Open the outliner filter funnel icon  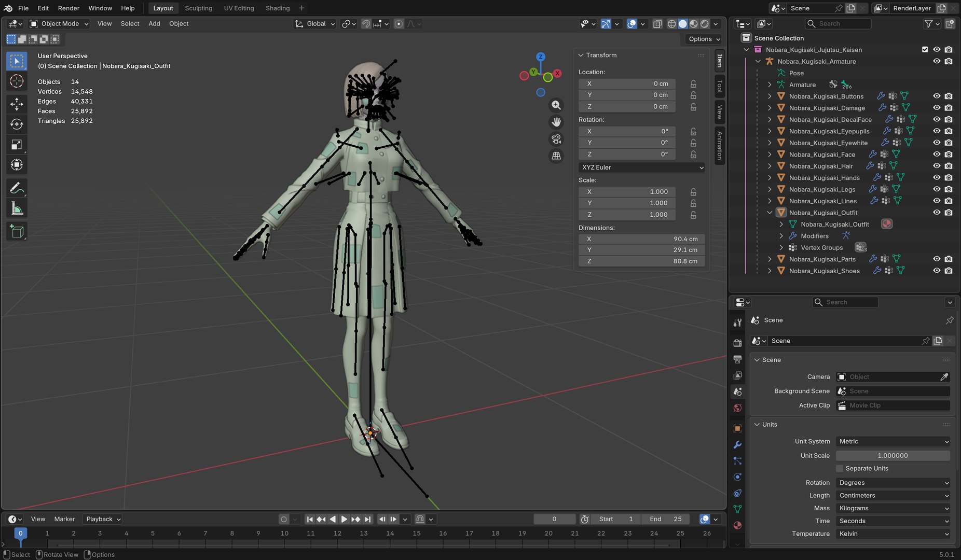(929, 24)
